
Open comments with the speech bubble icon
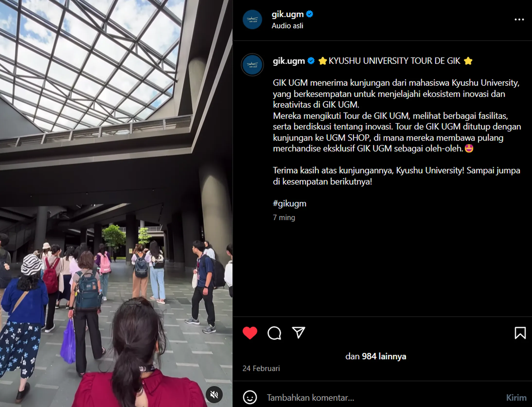tap(274, 333)
